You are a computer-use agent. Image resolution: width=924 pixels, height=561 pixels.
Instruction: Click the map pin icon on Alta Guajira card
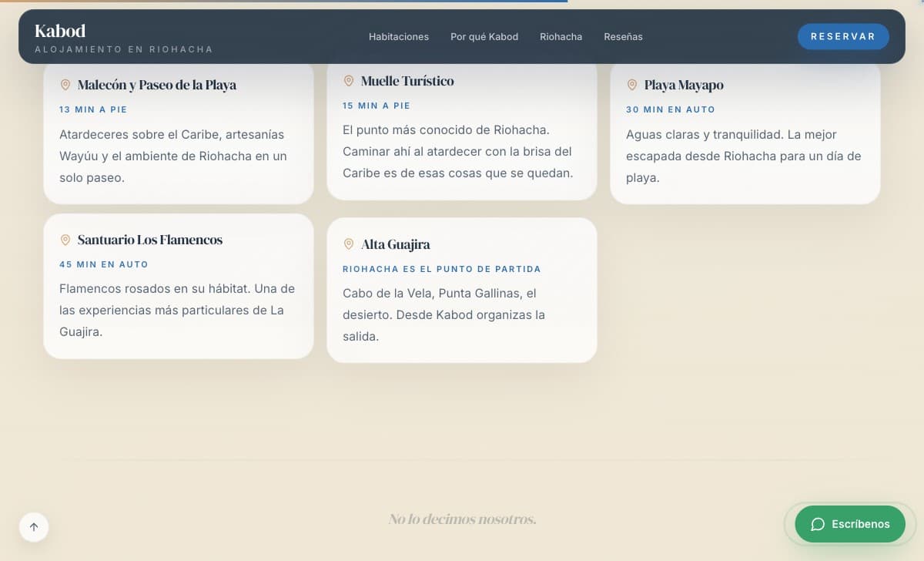(x=349, y=244)
